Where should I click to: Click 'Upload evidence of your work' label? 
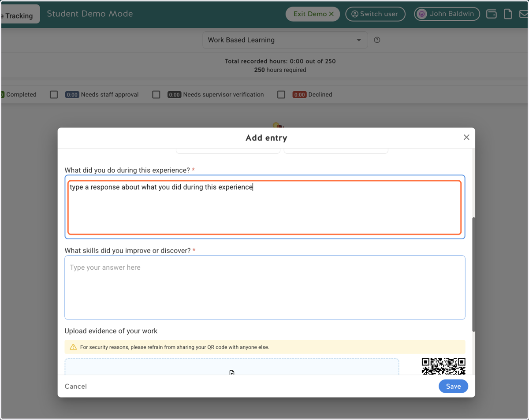tap(111, 331)
